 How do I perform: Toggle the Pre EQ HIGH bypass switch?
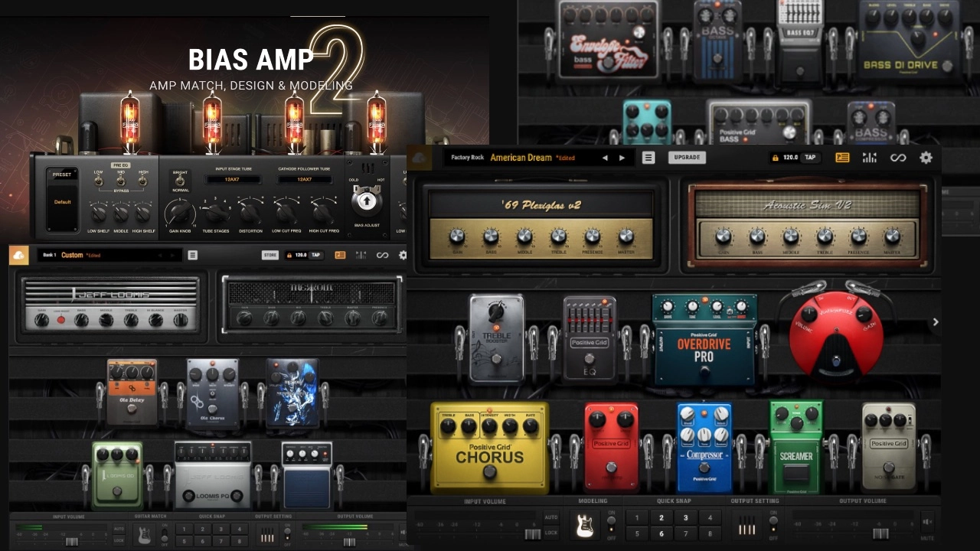(143, 181)
